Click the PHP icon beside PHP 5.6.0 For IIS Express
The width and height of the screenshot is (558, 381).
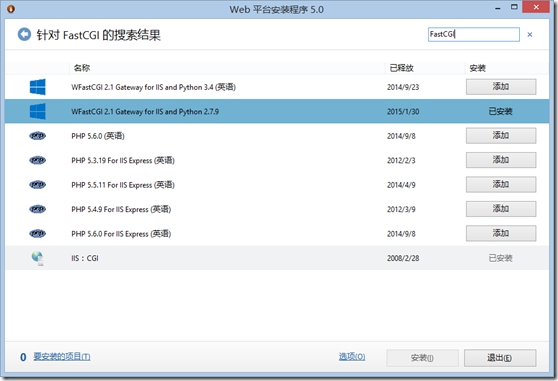click(x=37, y=233)
